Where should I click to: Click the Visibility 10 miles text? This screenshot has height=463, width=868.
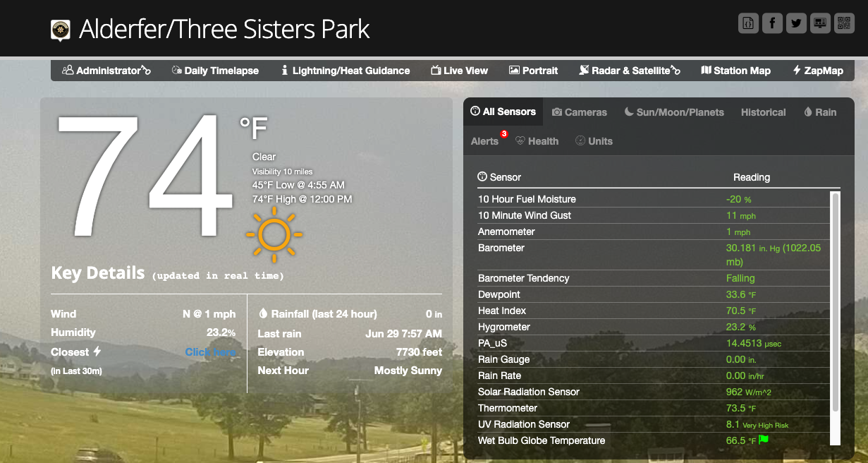pos(282,172)
